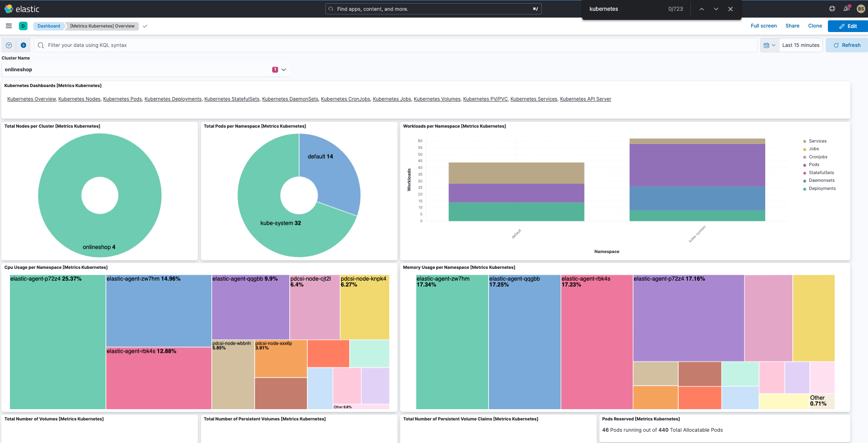868x443 pixels.
Task: Click the blue add filter plus icon
Action: click(23, 45)
